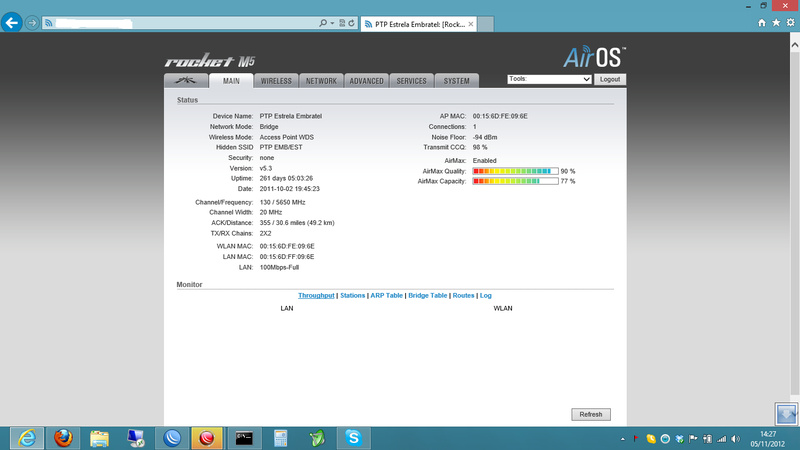Open the red swirl taskbar app
The width and height of the screenshot is (800, 450).
point(207,438)
